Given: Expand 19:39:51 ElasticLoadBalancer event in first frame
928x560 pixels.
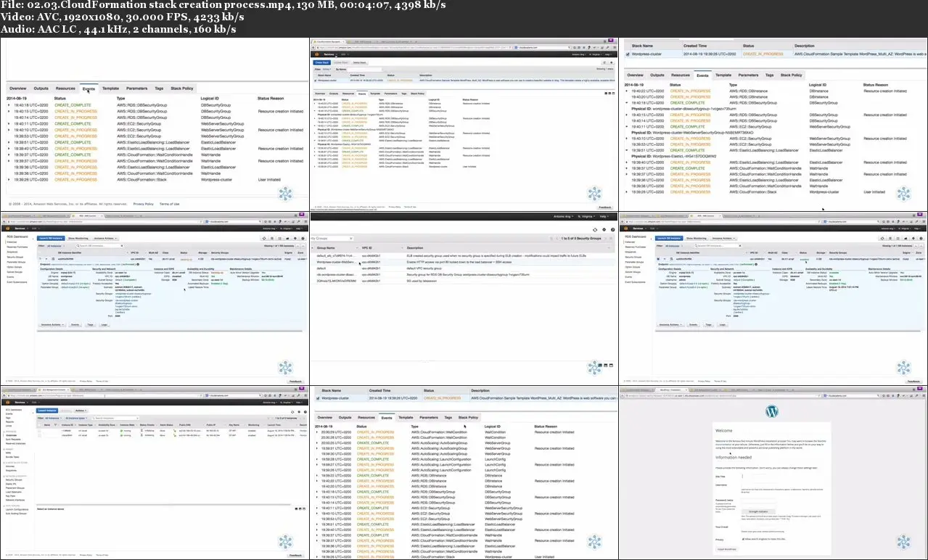Looking at the screenshot, I should 9,142.
